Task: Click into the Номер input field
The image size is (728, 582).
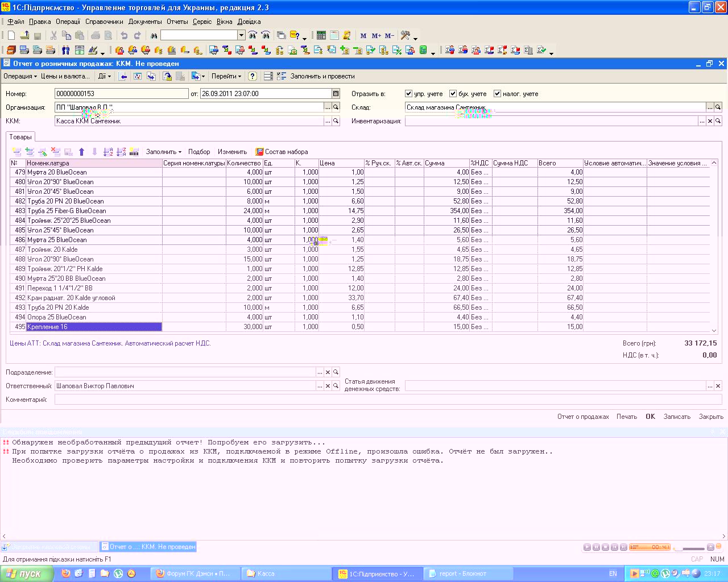Action: (121, 94)
